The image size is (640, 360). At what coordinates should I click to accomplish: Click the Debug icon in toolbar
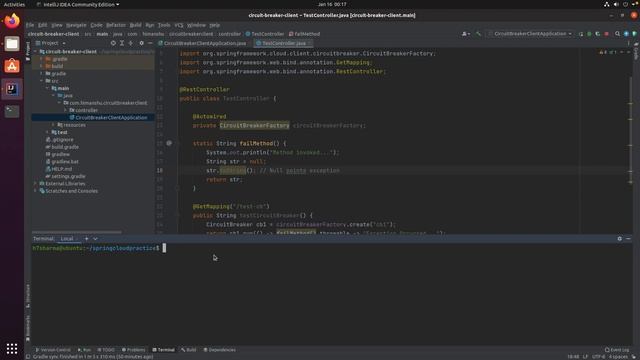(x=589, y=34)
